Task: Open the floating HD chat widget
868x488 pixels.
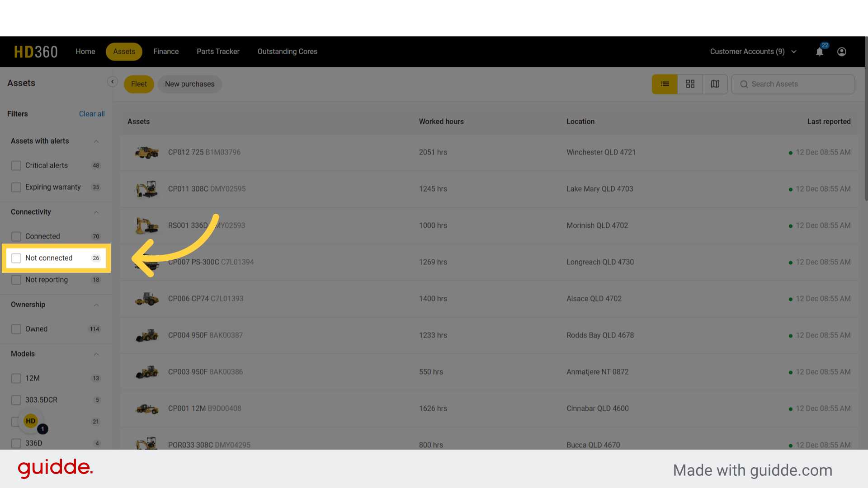Action: [30, 421]
